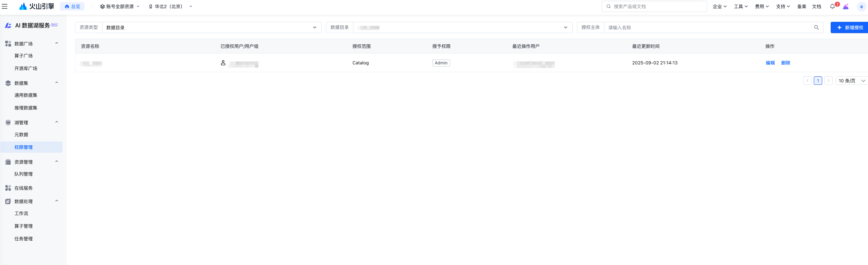Collapse the 数据广场 section
The image size is (868, 265).
[57, 43]
